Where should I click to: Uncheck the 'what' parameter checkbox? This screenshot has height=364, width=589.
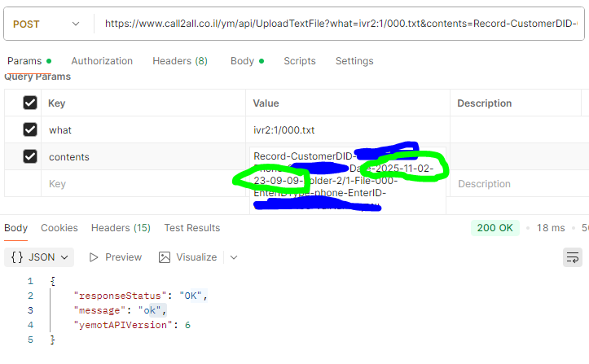tap(30, 130)
